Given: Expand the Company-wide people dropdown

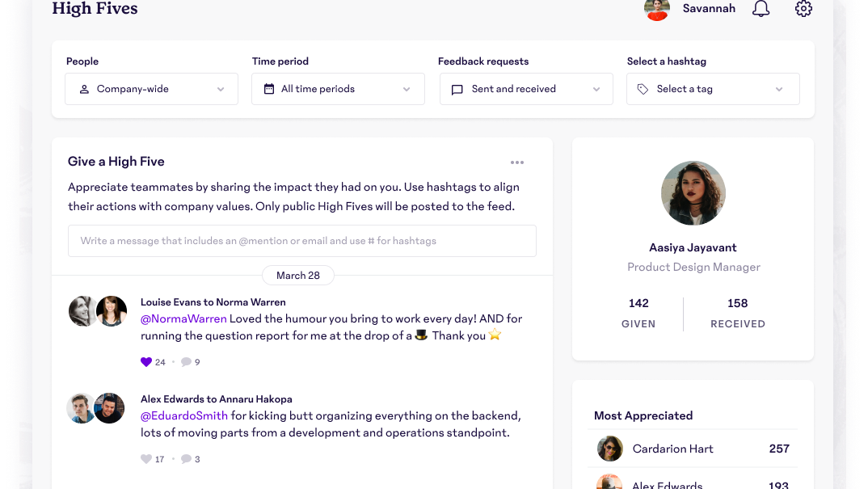Looking at the screenshot, I should (152, 89).
